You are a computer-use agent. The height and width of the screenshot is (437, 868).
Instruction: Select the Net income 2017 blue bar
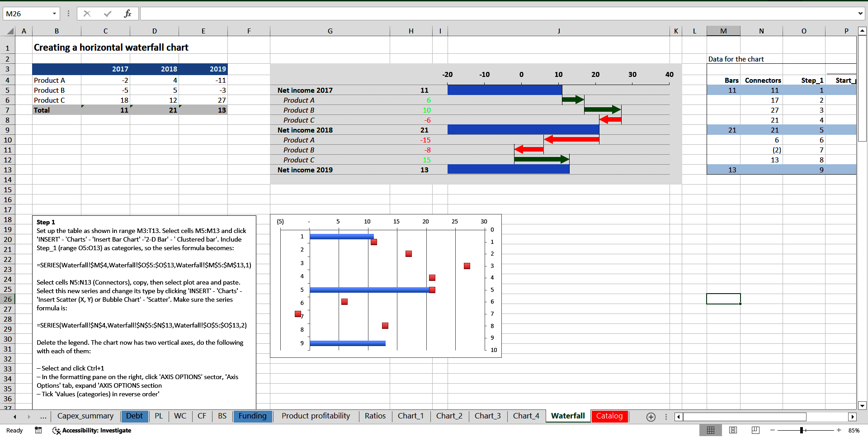click(x=505, y=90)
